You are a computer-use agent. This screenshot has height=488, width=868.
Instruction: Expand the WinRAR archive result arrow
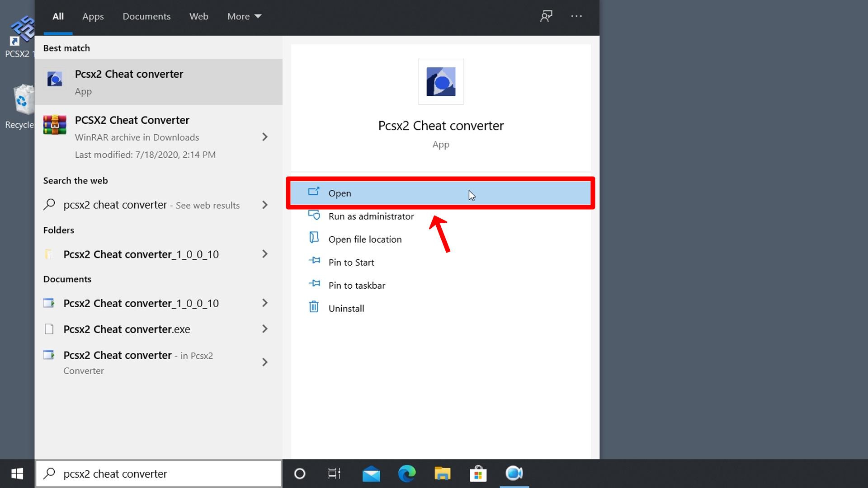(x=265, y=137)
